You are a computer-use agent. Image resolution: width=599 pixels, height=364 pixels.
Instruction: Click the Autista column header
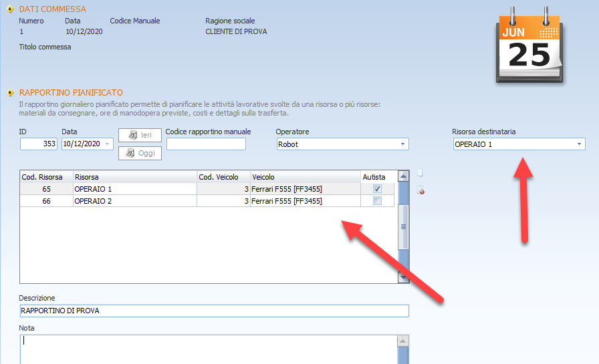377,177
